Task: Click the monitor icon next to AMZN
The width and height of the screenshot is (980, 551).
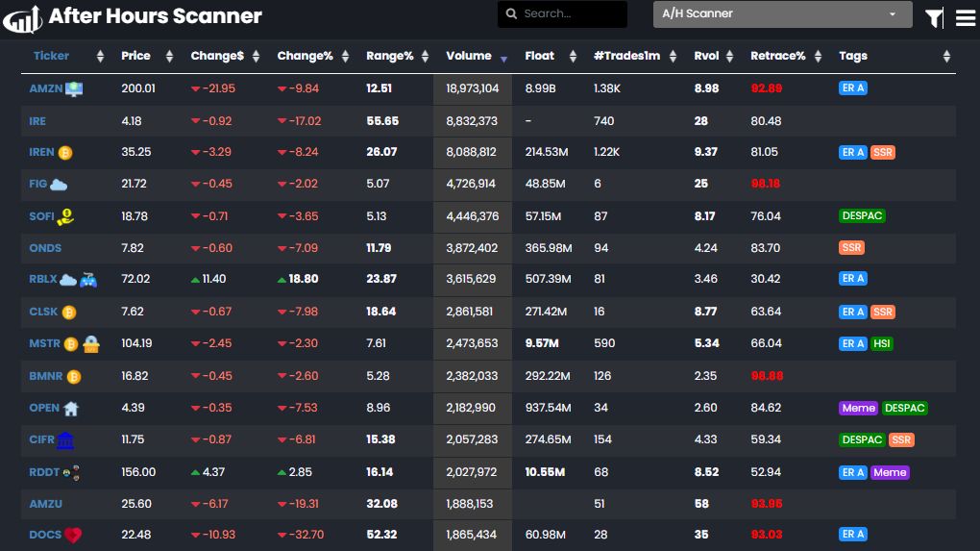Action: pos(74,88)
